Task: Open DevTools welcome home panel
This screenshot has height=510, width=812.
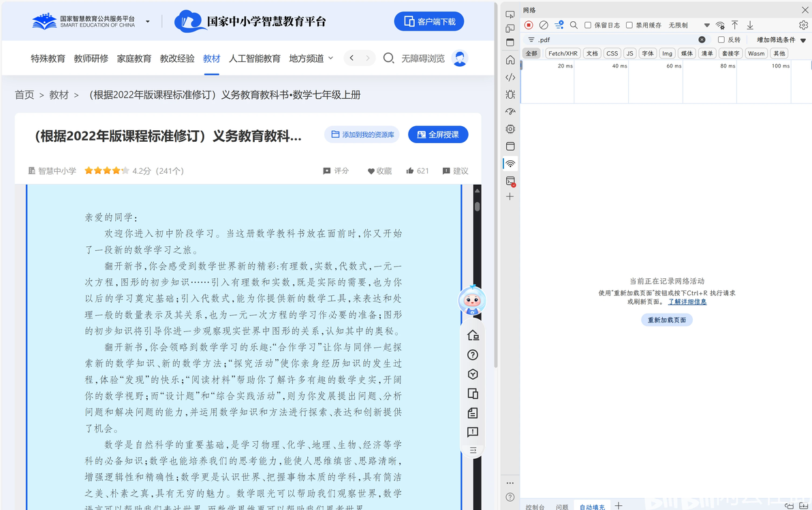Action: [x=510, y=60]
